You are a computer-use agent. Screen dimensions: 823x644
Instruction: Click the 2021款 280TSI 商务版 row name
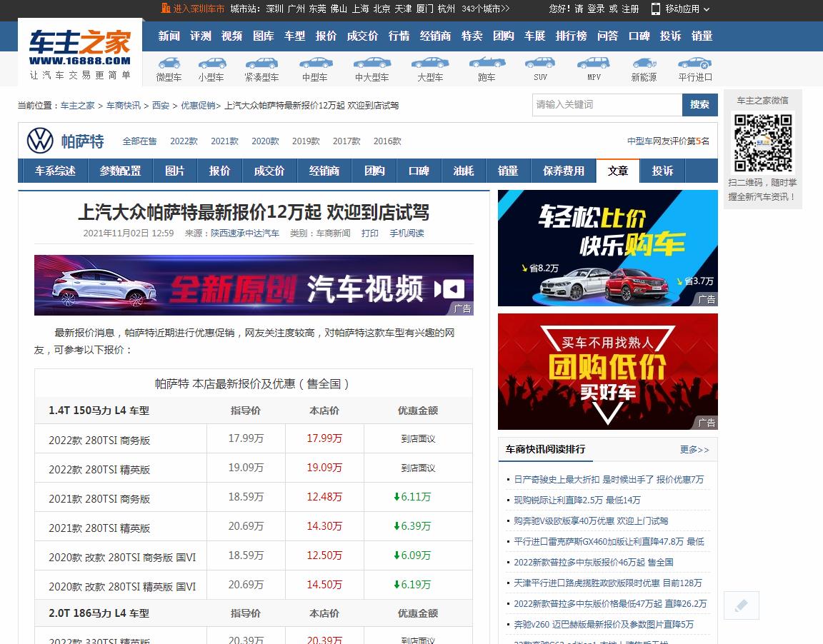(x=99, y=499)
